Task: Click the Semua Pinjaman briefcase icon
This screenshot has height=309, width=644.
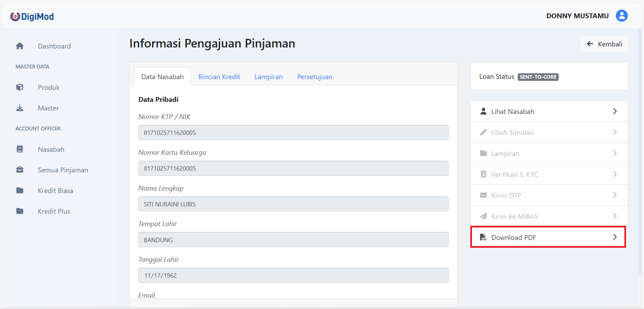Action: pos(20,170)
